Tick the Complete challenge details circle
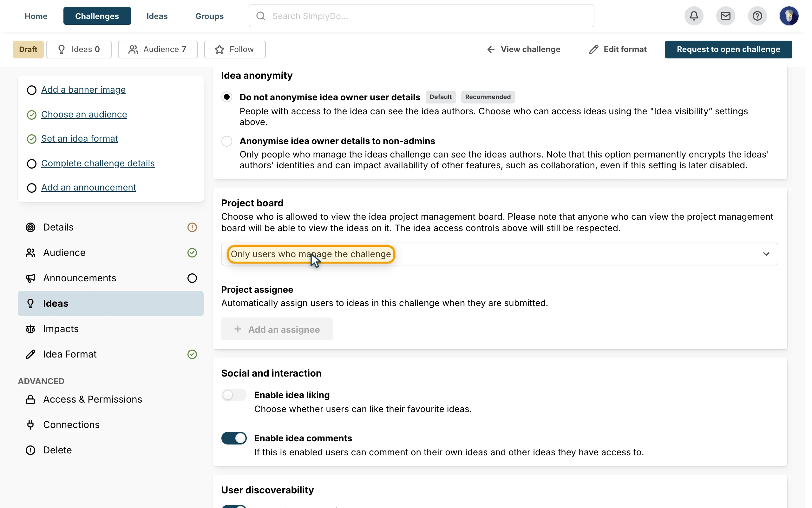The width and height of the screenshot is (812, 508). (31, 164)
